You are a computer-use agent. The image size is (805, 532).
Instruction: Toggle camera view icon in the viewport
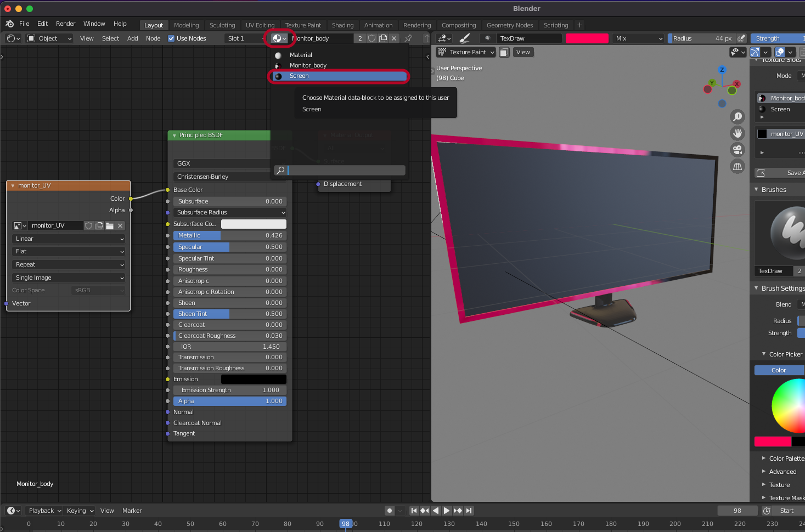coord(738,150)
